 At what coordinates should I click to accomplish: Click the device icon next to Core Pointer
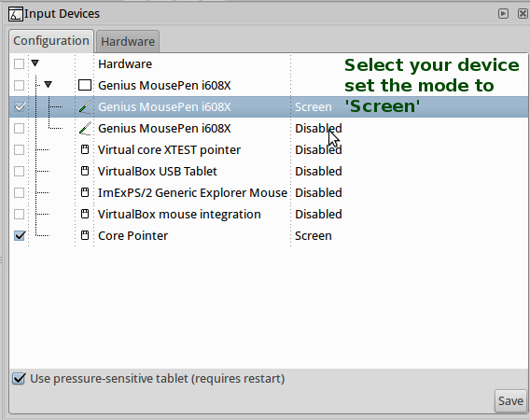tap(85, 236)
